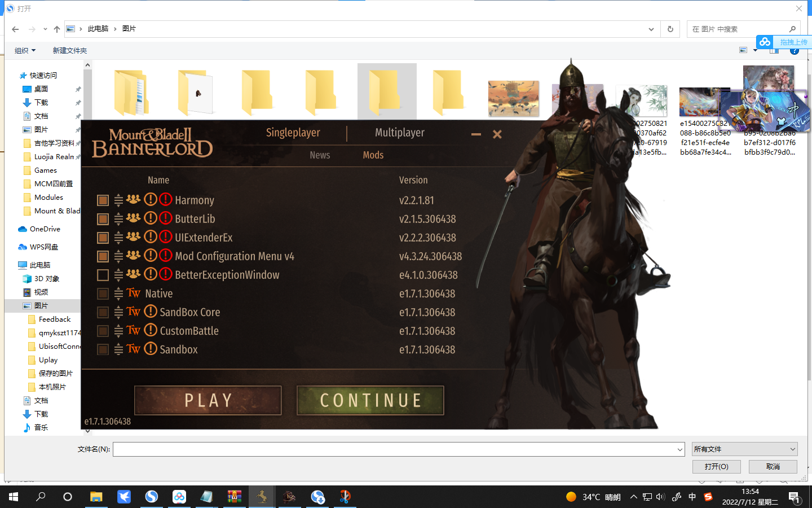Open the Modules folder in sidebar

click(x=43, y=198)
